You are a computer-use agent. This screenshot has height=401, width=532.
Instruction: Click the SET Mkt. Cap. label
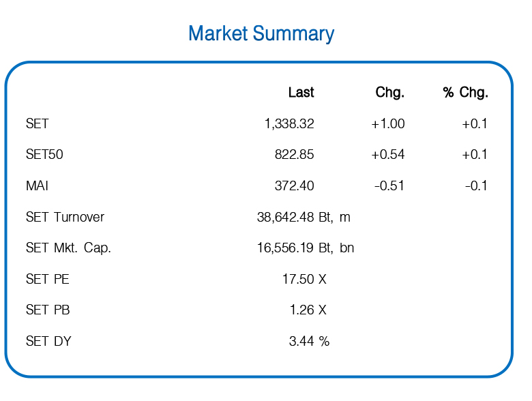[x=68, y=248]
